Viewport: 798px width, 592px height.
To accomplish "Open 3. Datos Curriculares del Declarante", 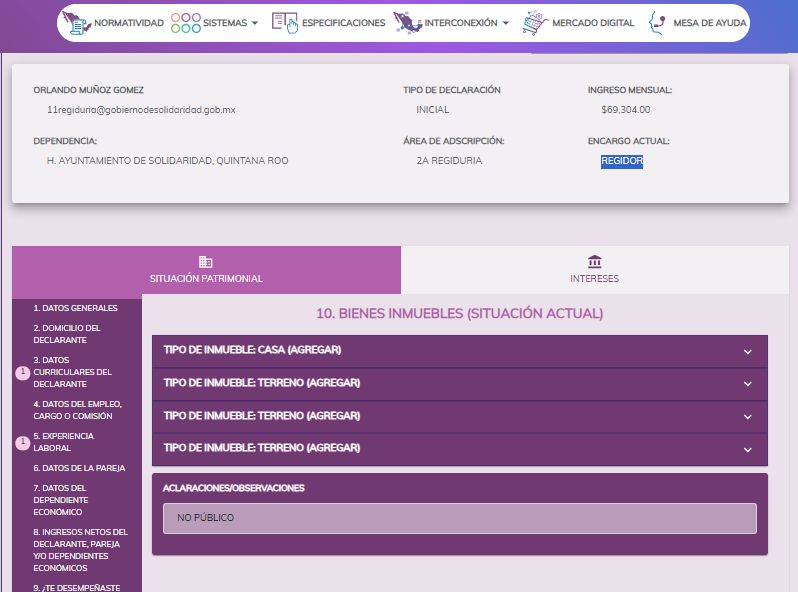I will (x=72, y=372).
